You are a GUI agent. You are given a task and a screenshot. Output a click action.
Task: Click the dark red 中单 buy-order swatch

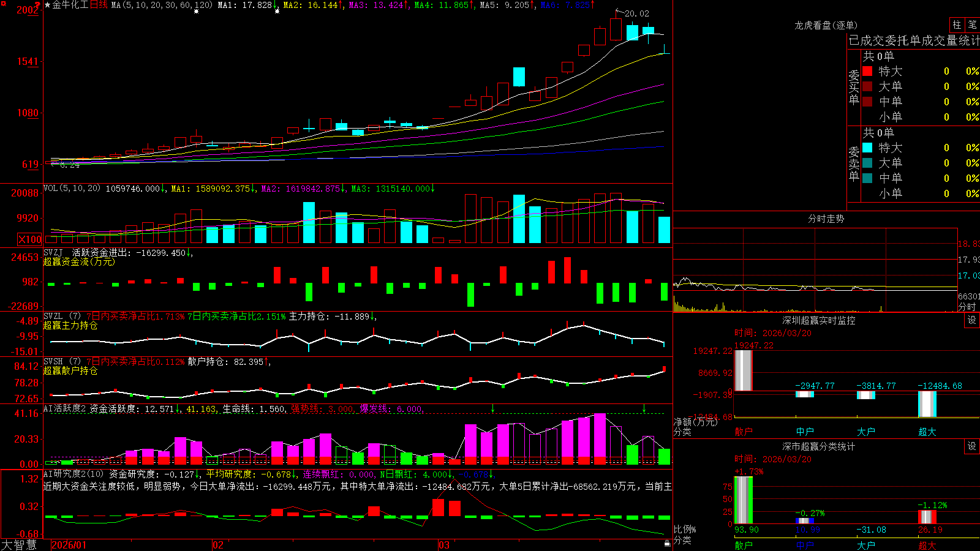(867, 101)
